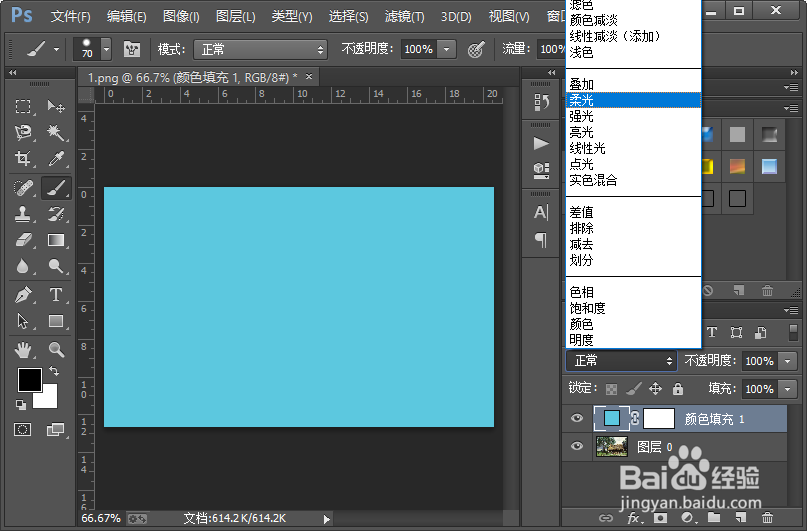Image resolution: width=807 pixels, height=531 pixels.
Task: Open the brush 模式 dropdown
Action: click(260, 49)
